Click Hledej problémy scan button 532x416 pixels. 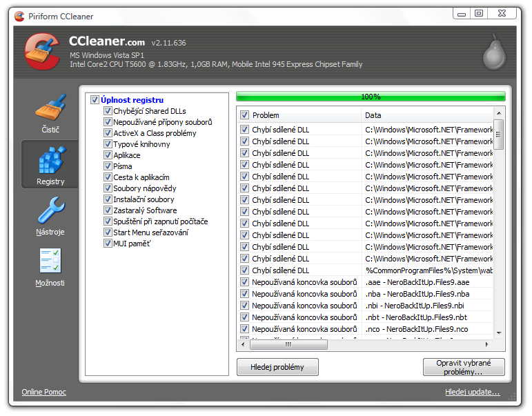click(277, 367)
